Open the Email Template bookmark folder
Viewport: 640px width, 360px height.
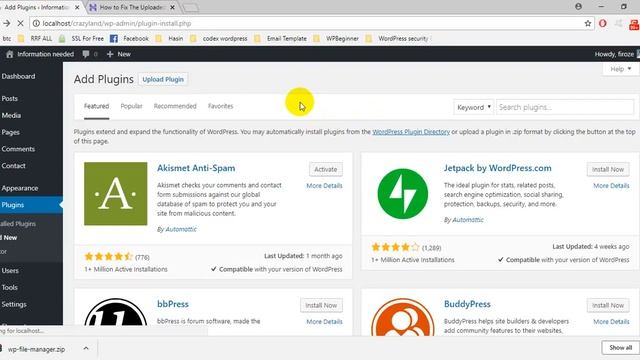click(280, 38)
